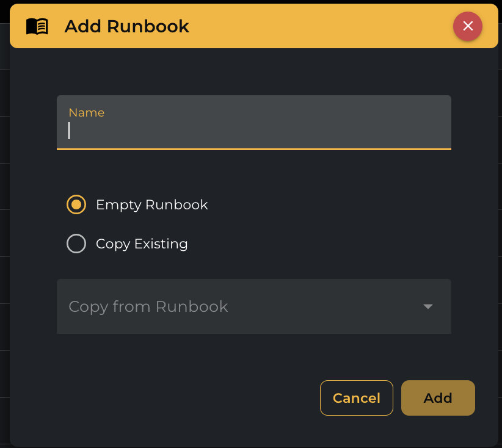The image size is (502, 448).
Task: Close the Add Runbook dialog
Action: 467,26
